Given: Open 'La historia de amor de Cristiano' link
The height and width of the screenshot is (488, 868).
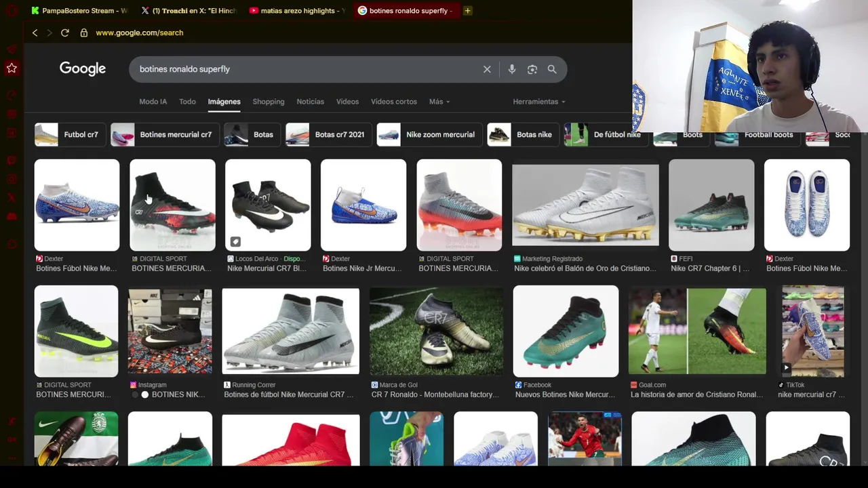Looking at the screenshot, I should point(696,394).
